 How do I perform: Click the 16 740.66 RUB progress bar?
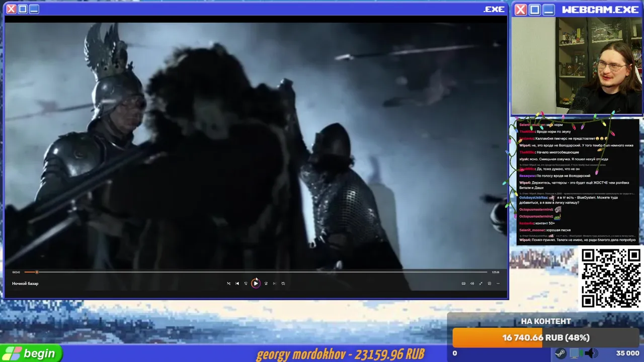tap(546, 338)
